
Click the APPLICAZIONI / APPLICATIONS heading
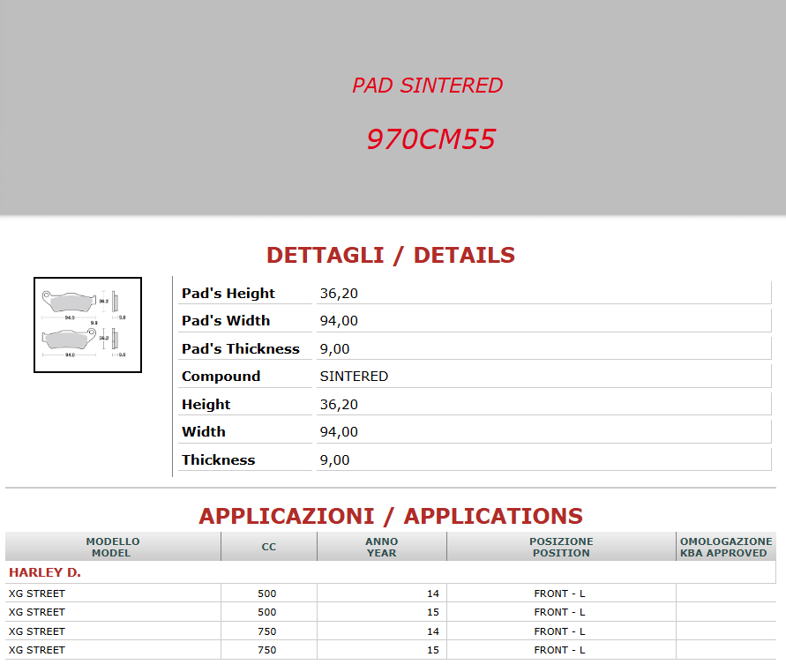point(391,516)
